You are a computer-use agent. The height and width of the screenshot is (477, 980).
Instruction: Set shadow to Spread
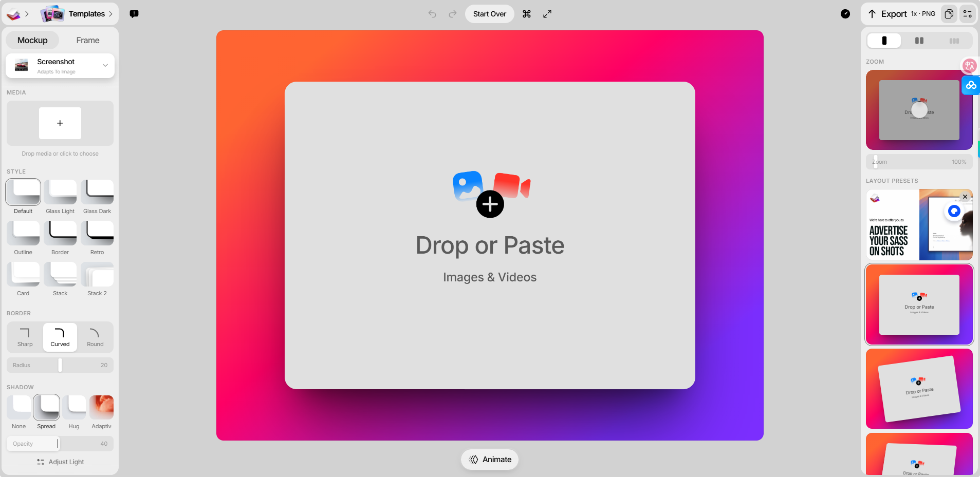(46, 413)
